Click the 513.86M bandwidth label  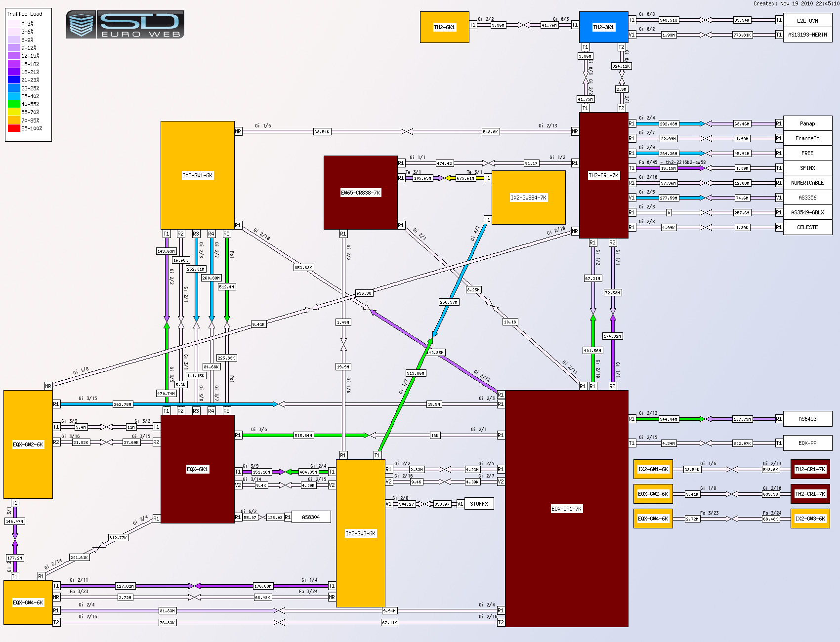pos(416,373)
